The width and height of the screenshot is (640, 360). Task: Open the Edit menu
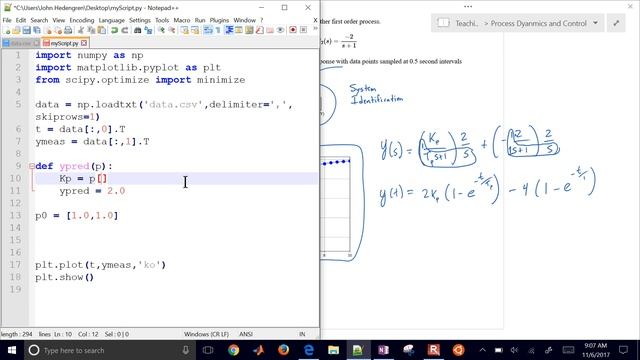(21, 20)
